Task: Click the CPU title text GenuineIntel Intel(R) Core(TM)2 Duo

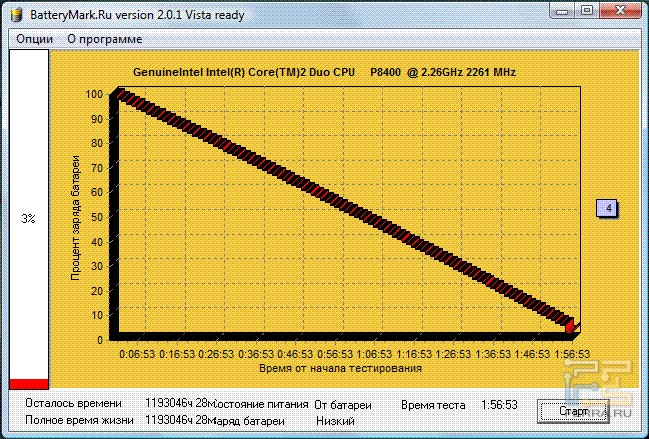Action: click(244, 72)
